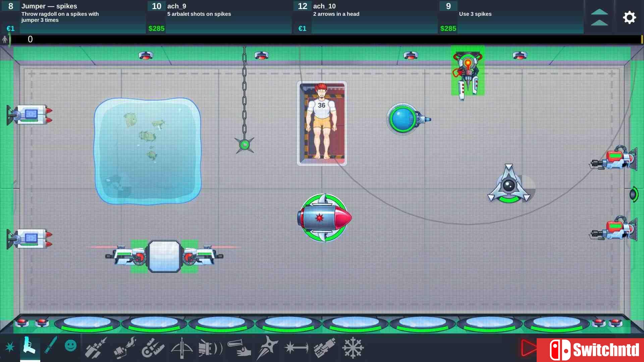Viewport: 644px width, 362px height.
Task: Select the spiked mace on chain
Action: pyautogui.click(x=245, y=145)
